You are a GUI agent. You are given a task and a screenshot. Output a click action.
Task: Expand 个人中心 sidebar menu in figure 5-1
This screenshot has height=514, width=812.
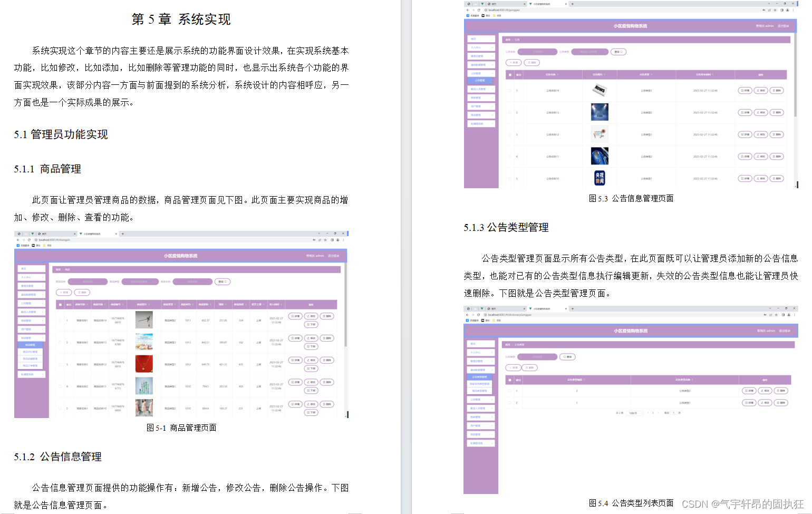(32, 277)
